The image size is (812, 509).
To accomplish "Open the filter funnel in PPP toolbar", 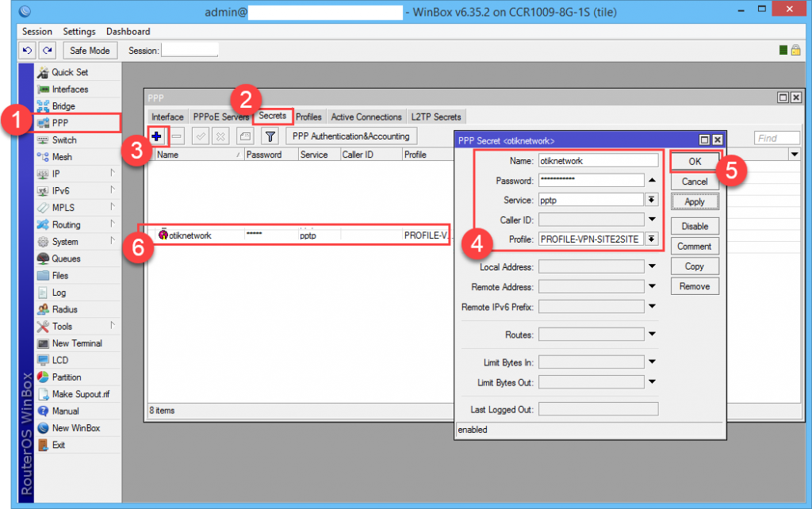I will pos(270,136).
